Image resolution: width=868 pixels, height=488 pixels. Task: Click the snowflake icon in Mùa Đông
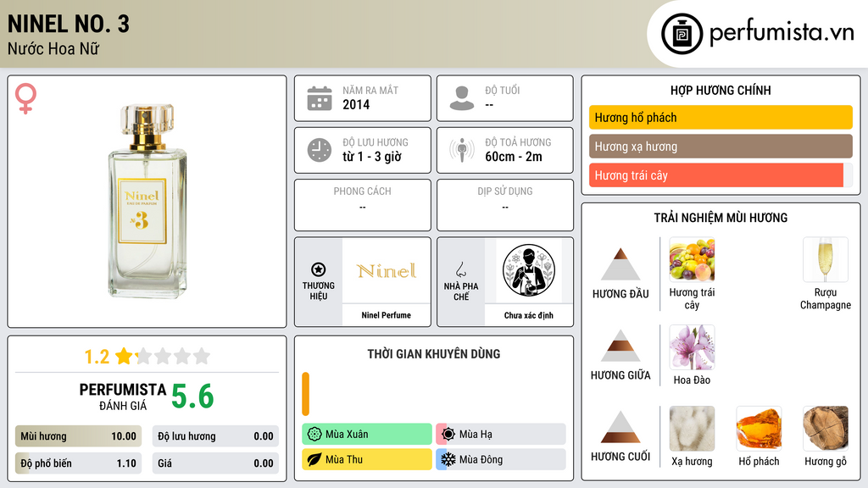pyautogui.click(x=448, y=459)
